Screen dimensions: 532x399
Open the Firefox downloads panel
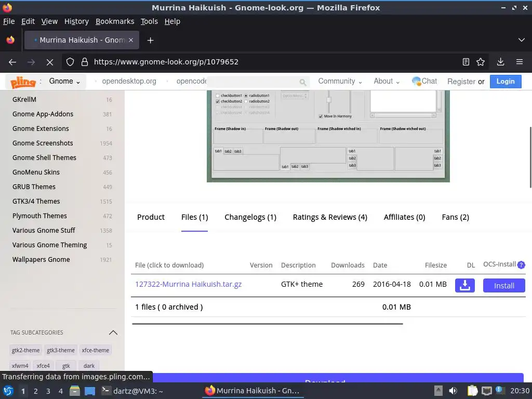click(500, 62)
